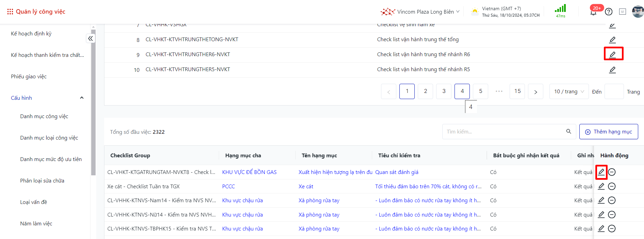644x239 pixels.
Task: Click the Thêm hạng mục button
Action: 608,132
